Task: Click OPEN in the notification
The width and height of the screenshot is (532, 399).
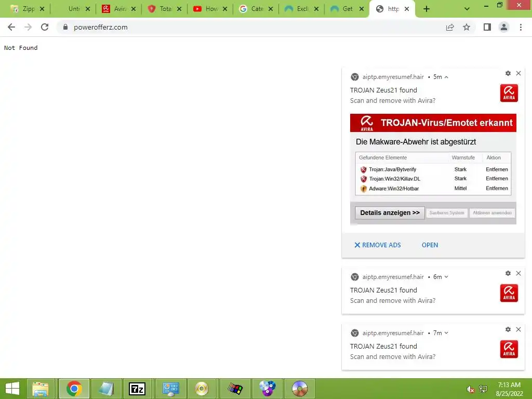Action: click(x=430, y=245)
